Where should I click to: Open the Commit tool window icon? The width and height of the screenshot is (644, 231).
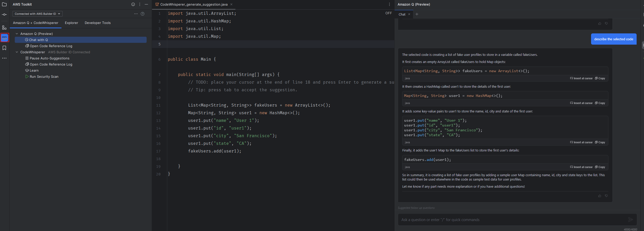(4, 15)
